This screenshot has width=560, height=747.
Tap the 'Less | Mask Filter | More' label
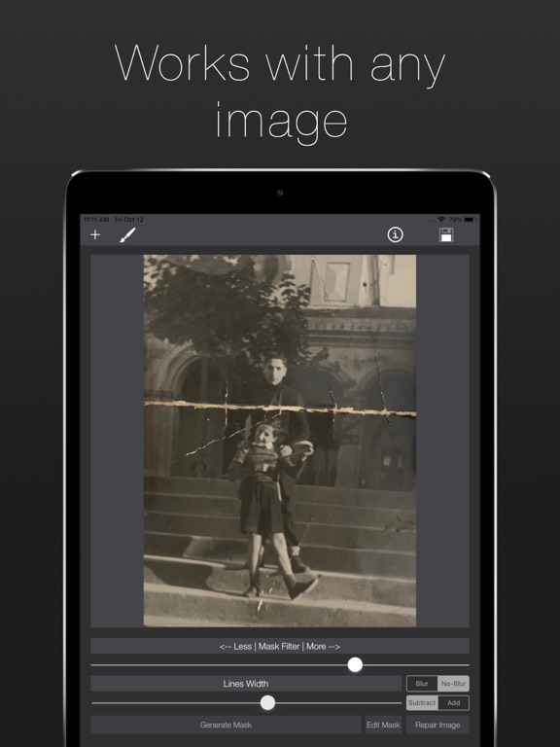(x=280, y=646)
